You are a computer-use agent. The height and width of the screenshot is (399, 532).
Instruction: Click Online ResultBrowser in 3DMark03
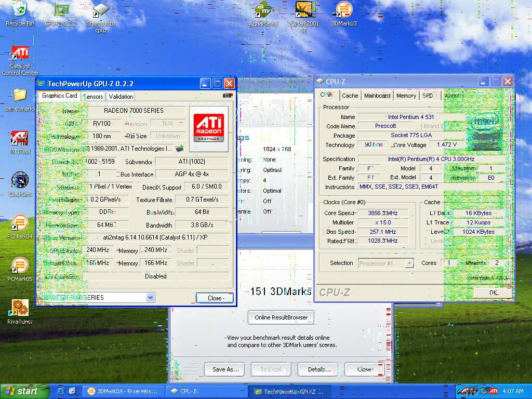pos(281,317)
